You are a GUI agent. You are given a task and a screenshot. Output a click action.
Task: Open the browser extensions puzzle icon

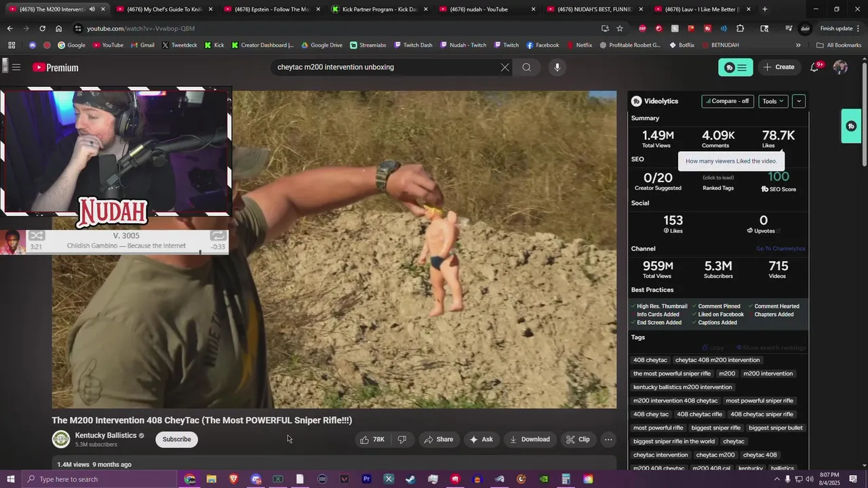(740, 28)
